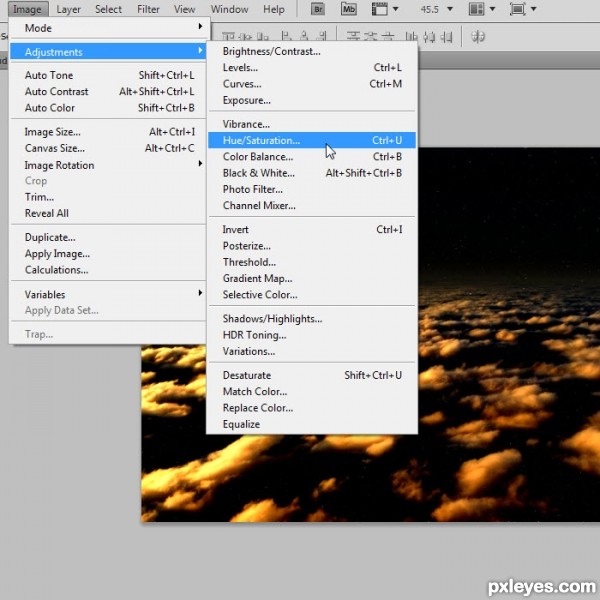Open the Help menu
Image resolution: width=600 pixels, height=600 pixels.
click(274, 9)
